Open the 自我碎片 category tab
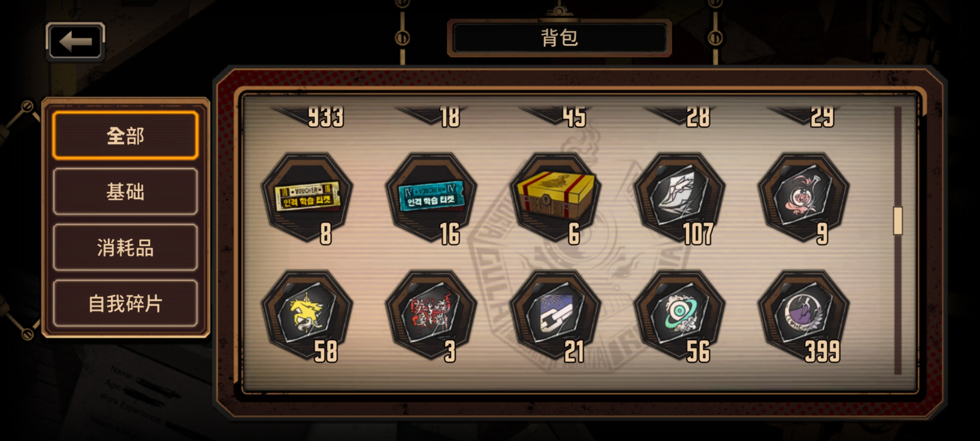This screenshot has height=441, width=980. 125,303
